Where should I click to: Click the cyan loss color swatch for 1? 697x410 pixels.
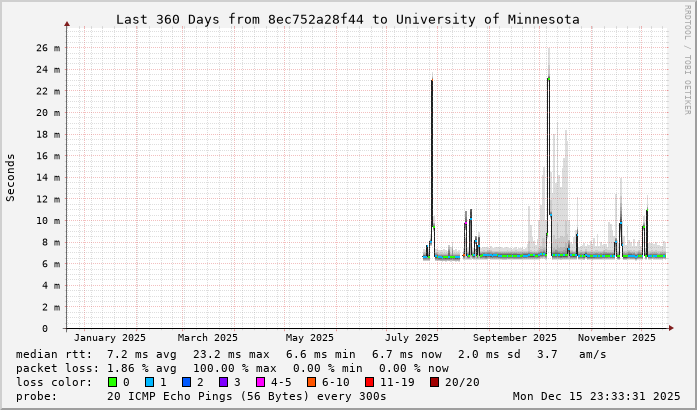point(149,382)
